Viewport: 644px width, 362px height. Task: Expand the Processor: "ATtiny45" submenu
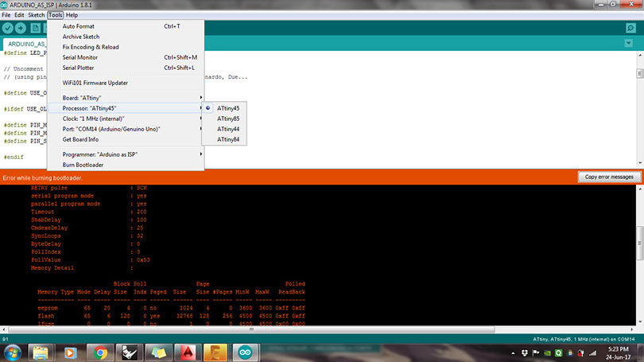pos(126,108)
